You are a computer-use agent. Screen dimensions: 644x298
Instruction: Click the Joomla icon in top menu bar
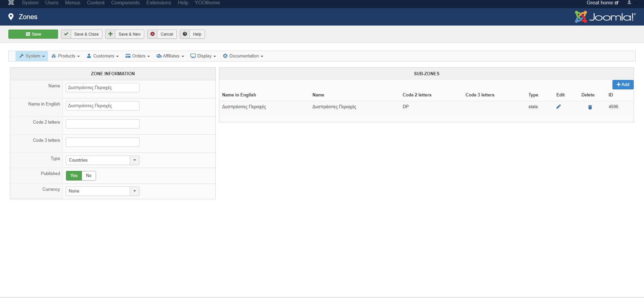[x=11, y=3]
